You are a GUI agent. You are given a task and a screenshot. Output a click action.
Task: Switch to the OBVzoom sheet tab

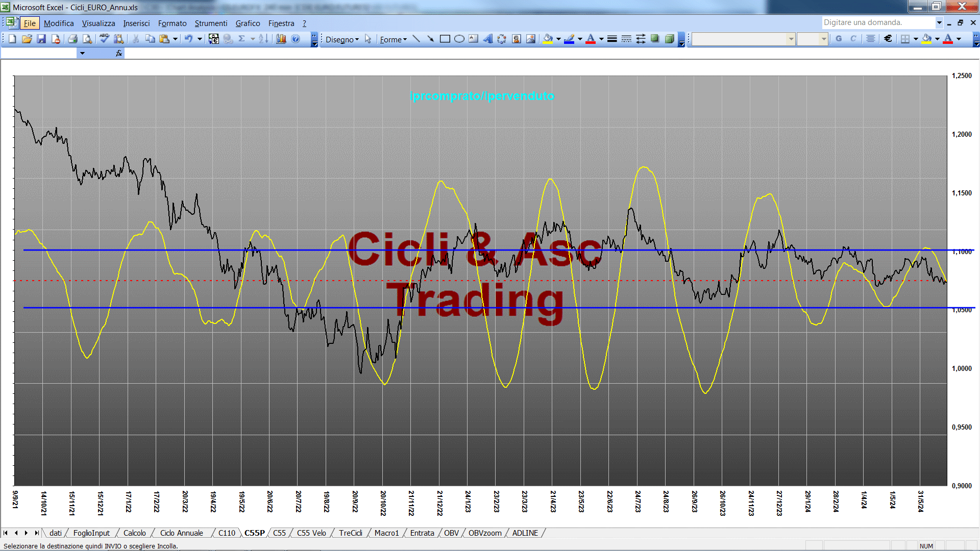click(485, 533)
